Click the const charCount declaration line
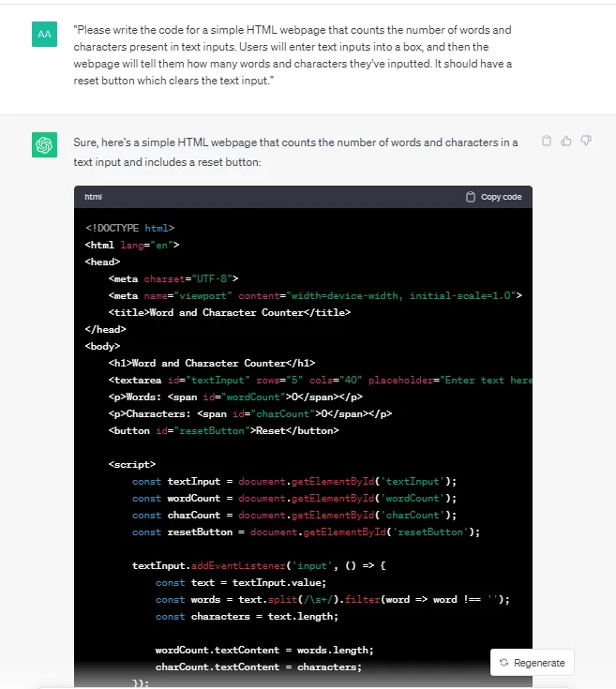This screenshot has width=616, height=689. (294, 515)
